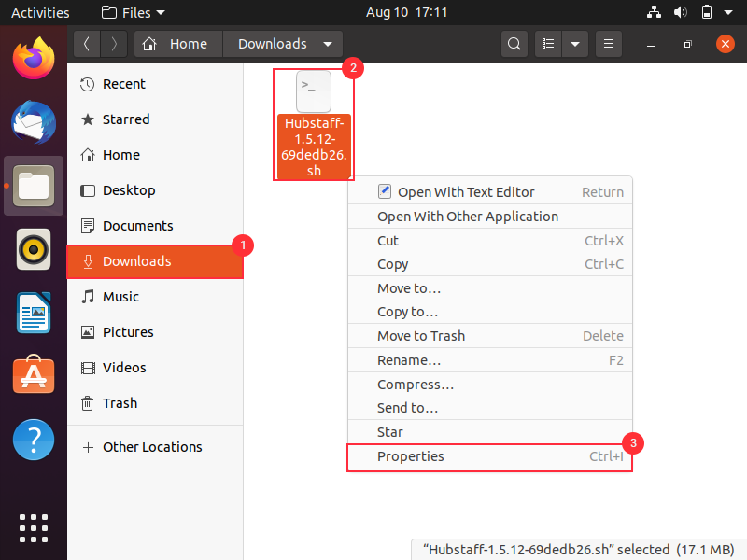Select Copy from the context menu
Image resolution: width=747 pixels, height=560 pixels.
(490, 264)
